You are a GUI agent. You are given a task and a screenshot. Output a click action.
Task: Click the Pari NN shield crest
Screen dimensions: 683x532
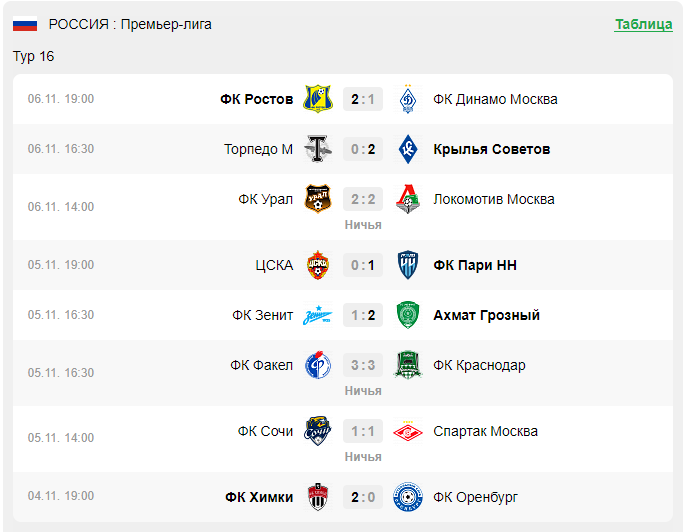pos(408,265)
